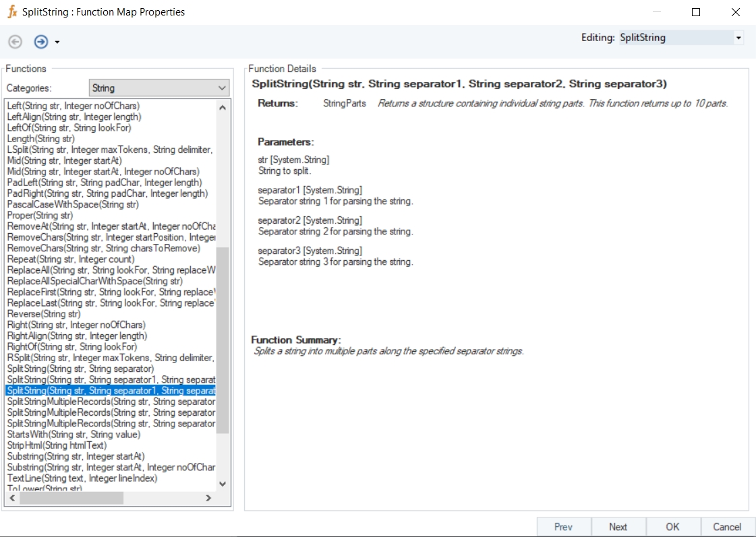Click the Cancel button

click(727, 527)
